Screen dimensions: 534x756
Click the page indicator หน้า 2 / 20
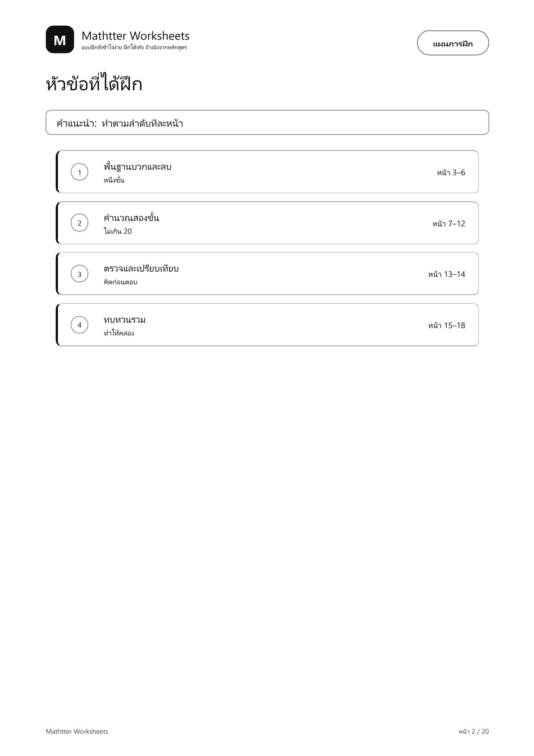click(473, 731)
